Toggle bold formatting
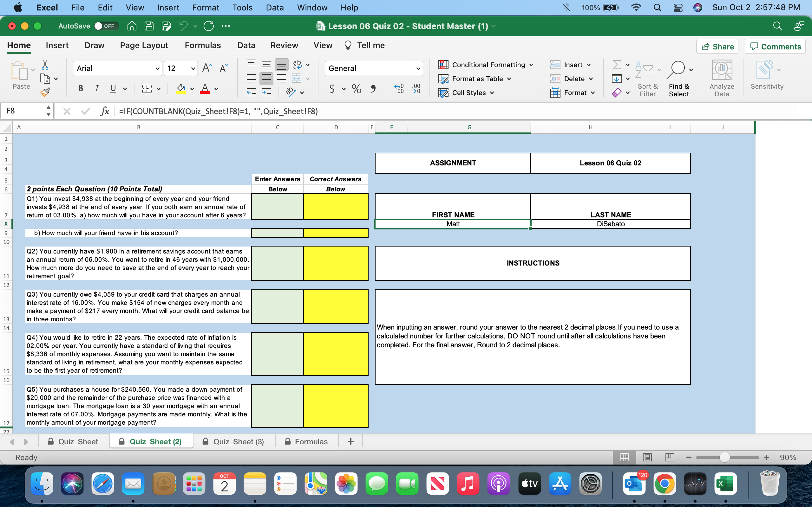 [x=80, y=88]
